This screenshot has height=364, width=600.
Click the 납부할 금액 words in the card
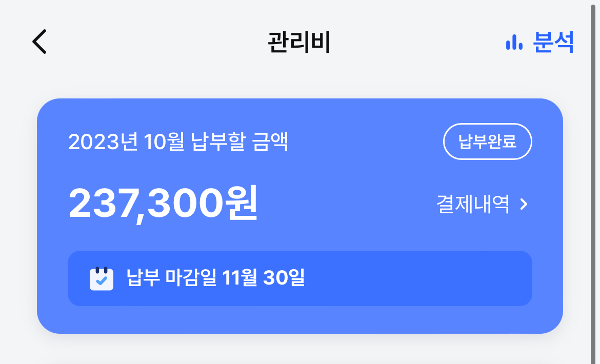pos(239,142)
